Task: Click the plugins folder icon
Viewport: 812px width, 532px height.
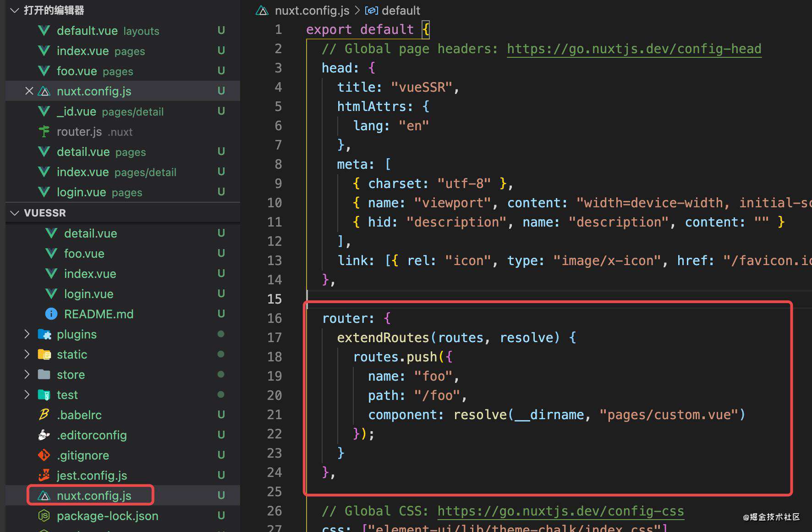Action: [x=44, y=334]
